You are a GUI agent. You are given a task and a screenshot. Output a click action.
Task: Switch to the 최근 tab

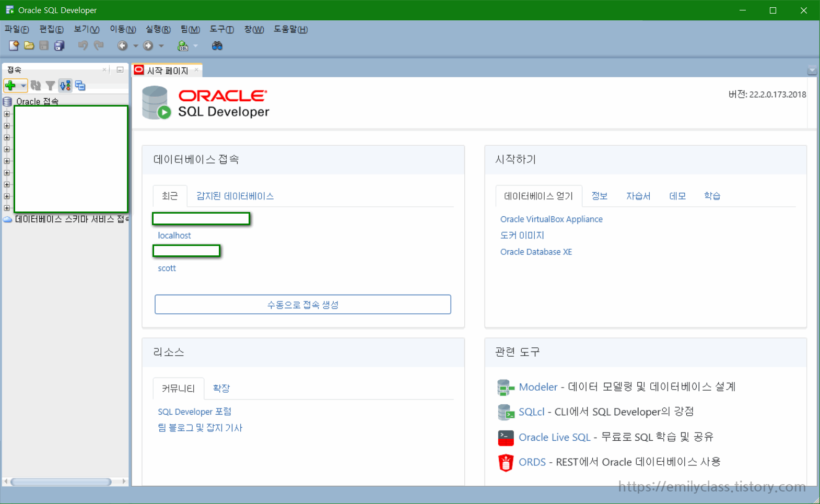tap(170, 196)
